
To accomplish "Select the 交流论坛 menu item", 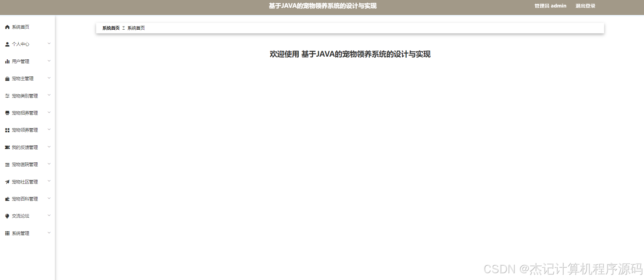I will point(27,216).
